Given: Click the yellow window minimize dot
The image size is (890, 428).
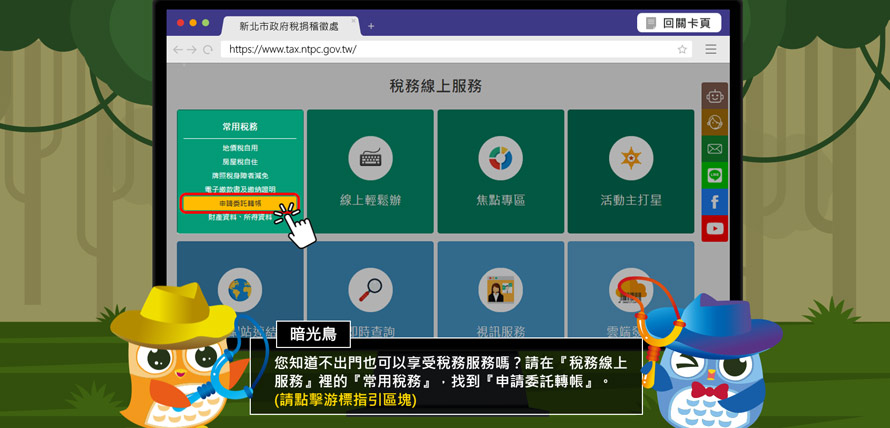Looking at the screenshot, I should pyautogui.click(x=193, y=23).
